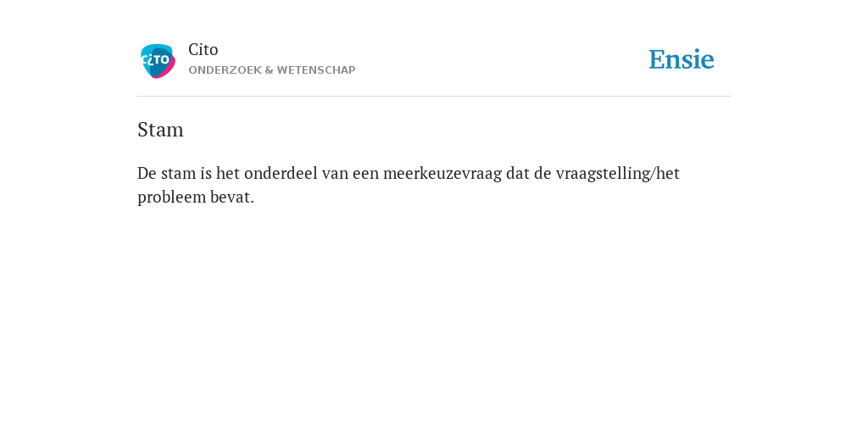Image resolution: width=868 pixels, height=434 pixels.
Task: Click the horizontal divider under the header
Action: pos(434,97)
